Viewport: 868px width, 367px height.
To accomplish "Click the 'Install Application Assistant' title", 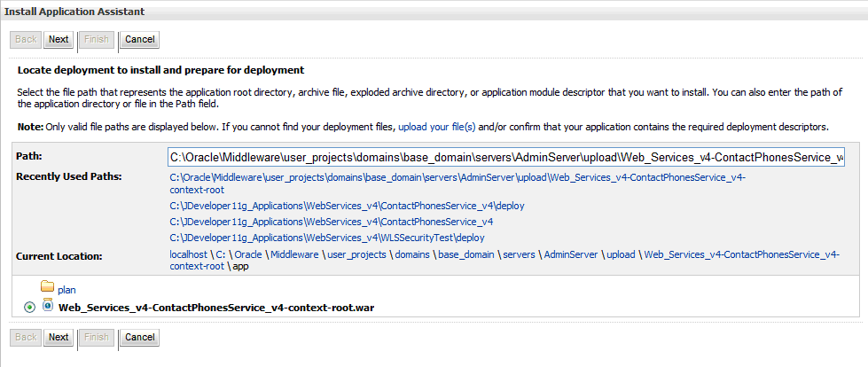I will click(x=74, y=11).
